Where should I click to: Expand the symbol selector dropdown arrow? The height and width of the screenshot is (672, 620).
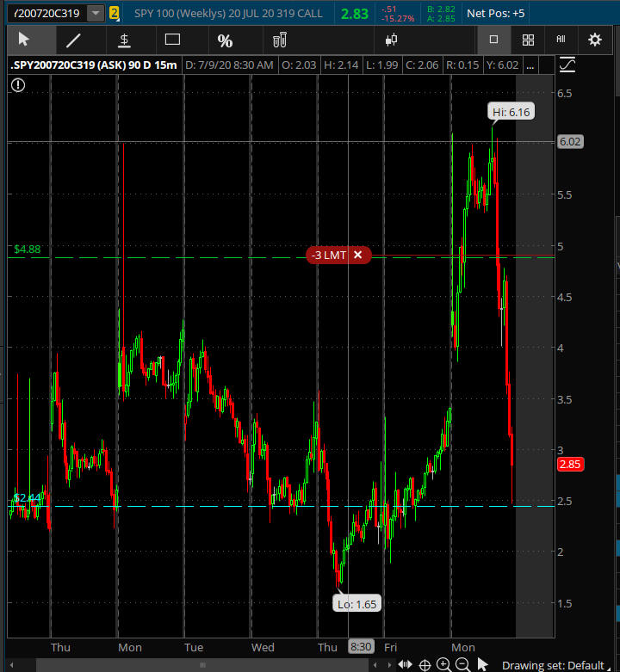[95, 13]
